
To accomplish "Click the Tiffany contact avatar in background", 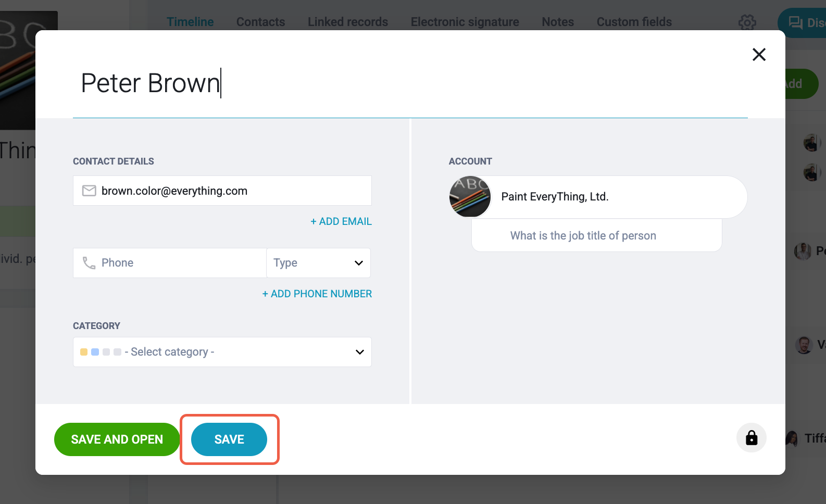I will click(x=792, y=439).
